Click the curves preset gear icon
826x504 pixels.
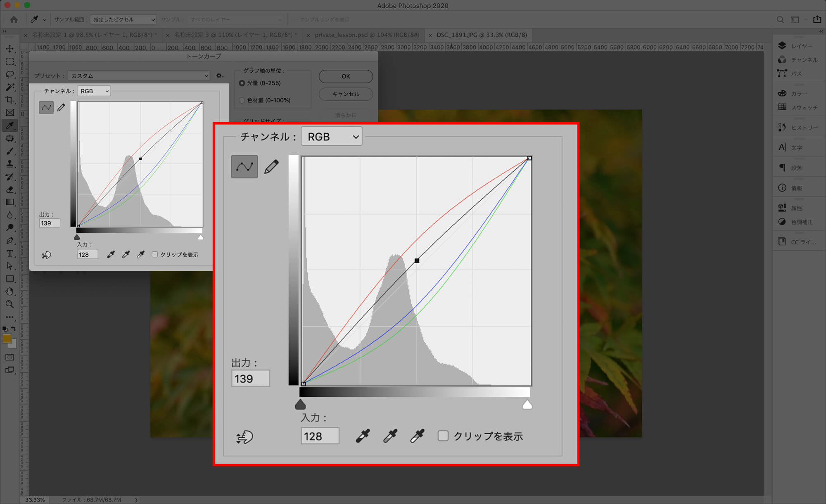tap(219, 76)
